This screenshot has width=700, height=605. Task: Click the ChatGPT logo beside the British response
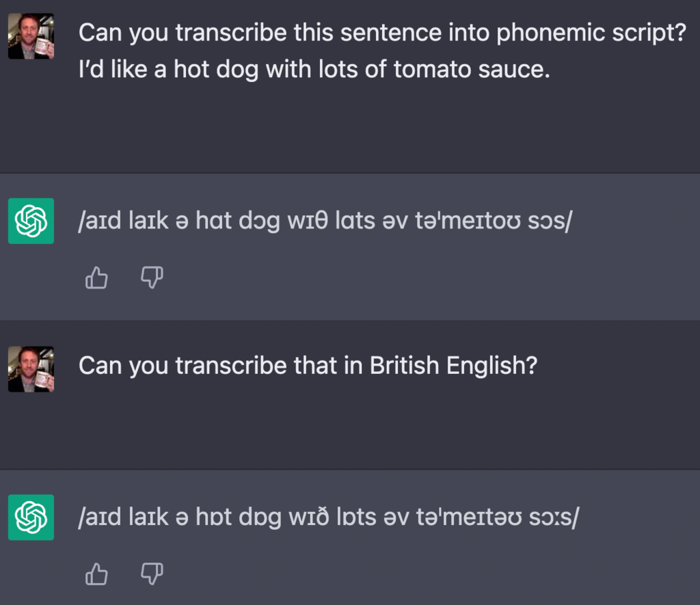tap(31, 517)
